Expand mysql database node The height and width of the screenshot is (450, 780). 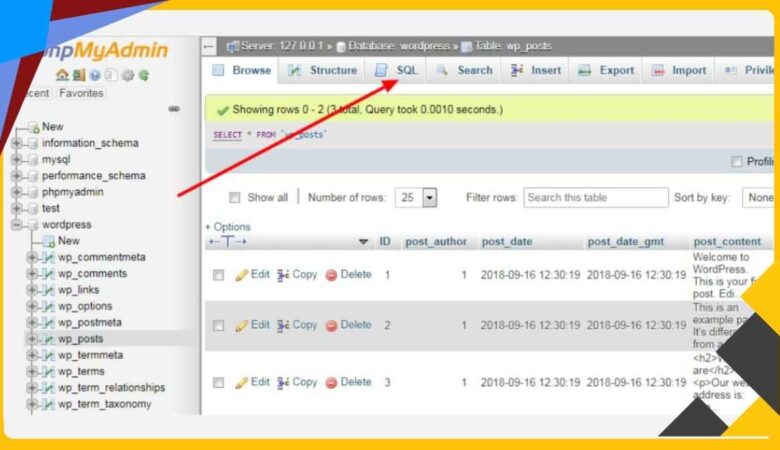click(16, 160)
